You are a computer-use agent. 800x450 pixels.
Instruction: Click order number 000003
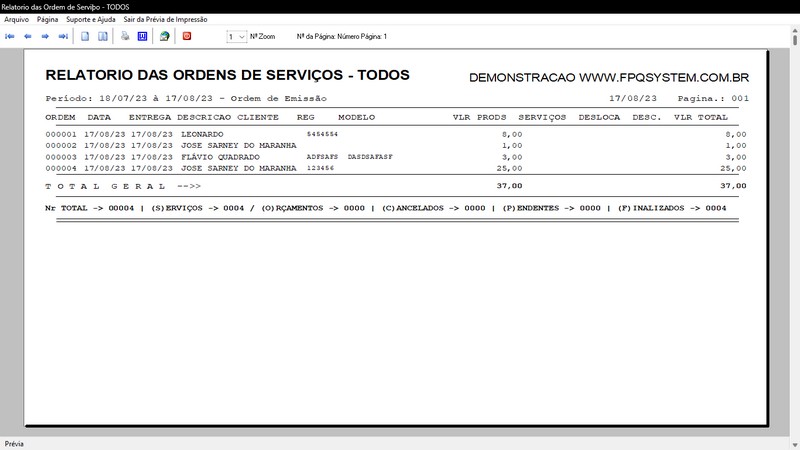[61, 157]
